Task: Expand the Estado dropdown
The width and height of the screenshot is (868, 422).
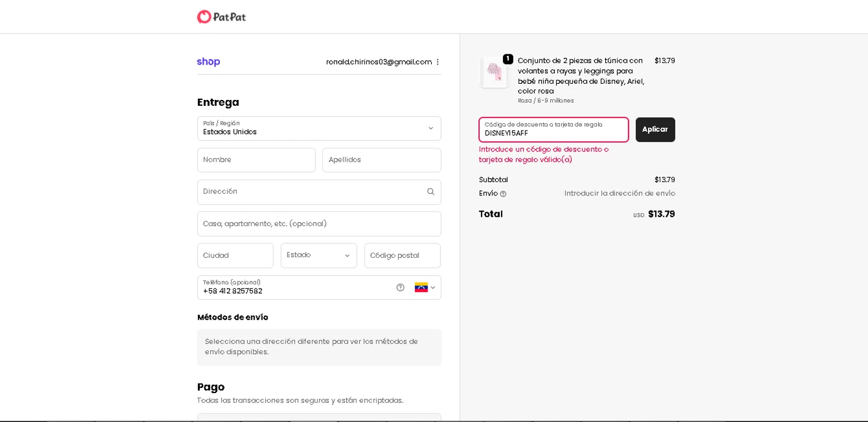Action: (319, 256)
